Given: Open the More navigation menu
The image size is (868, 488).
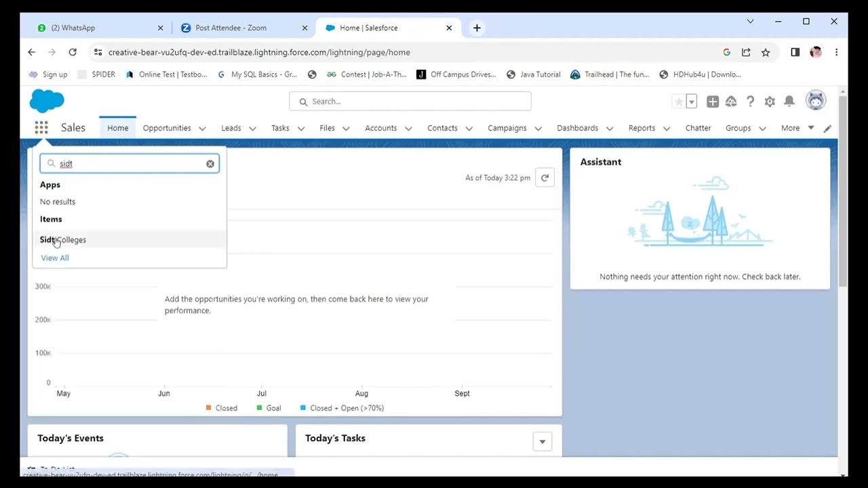Looking at the screenshot, I should pos(797,128).
